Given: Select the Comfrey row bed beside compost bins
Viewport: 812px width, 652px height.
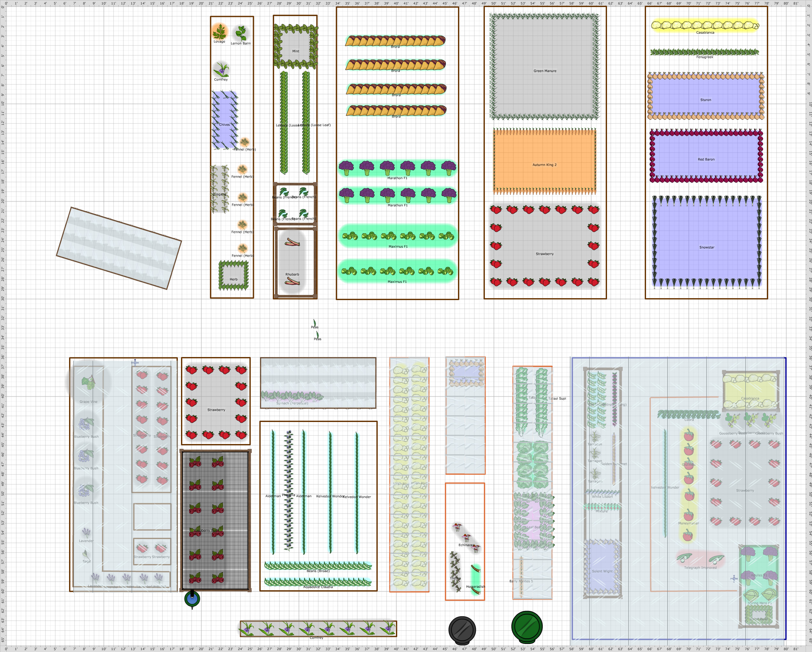Looking at the screenshot, I should [x=318, y=628].
